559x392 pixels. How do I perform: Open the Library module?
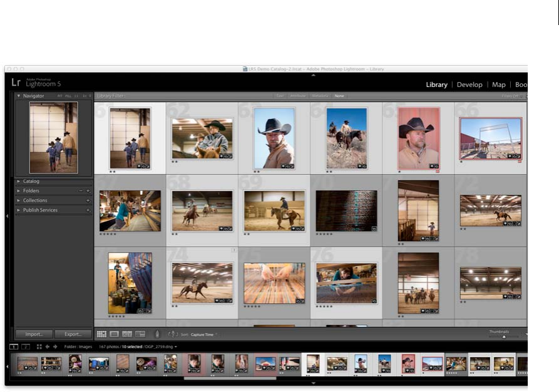(x=437, y=85)
